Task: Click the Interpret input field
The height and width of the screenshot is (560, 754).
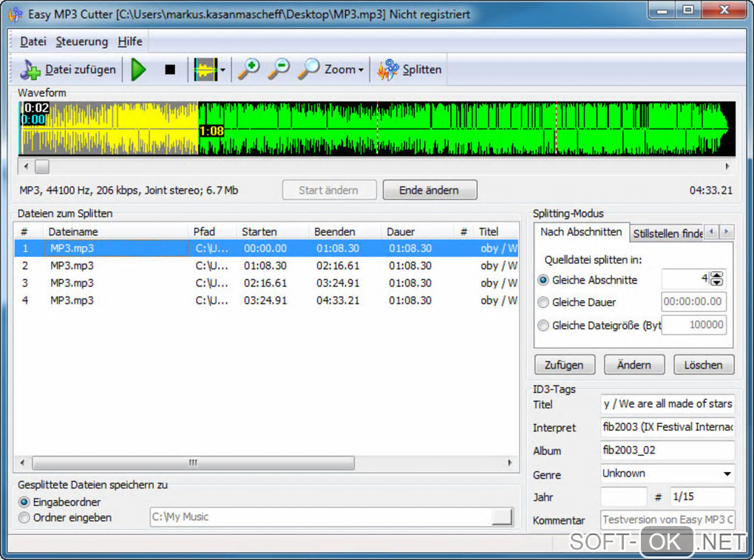Action: click(x=668, y=427)
